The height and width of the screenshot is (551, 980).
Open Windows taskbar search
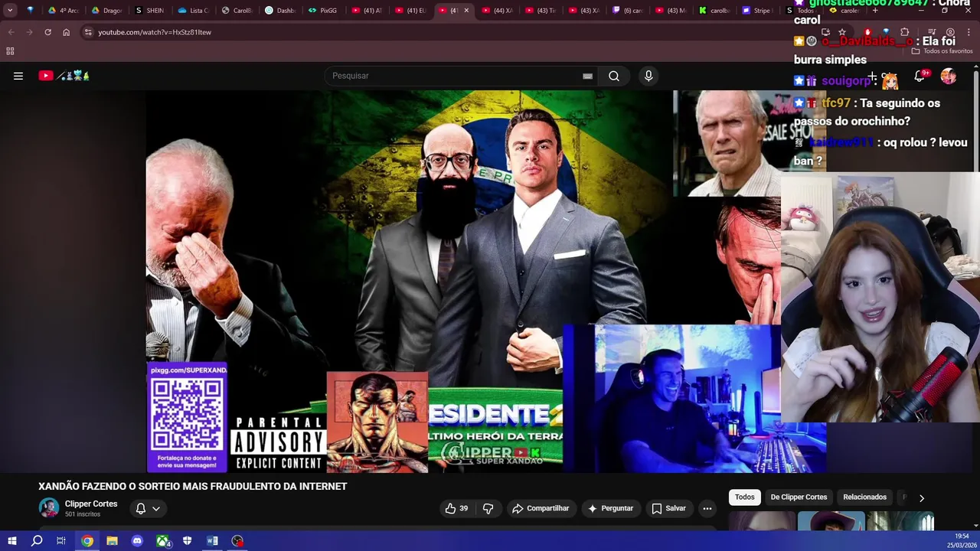pos(37,541)
